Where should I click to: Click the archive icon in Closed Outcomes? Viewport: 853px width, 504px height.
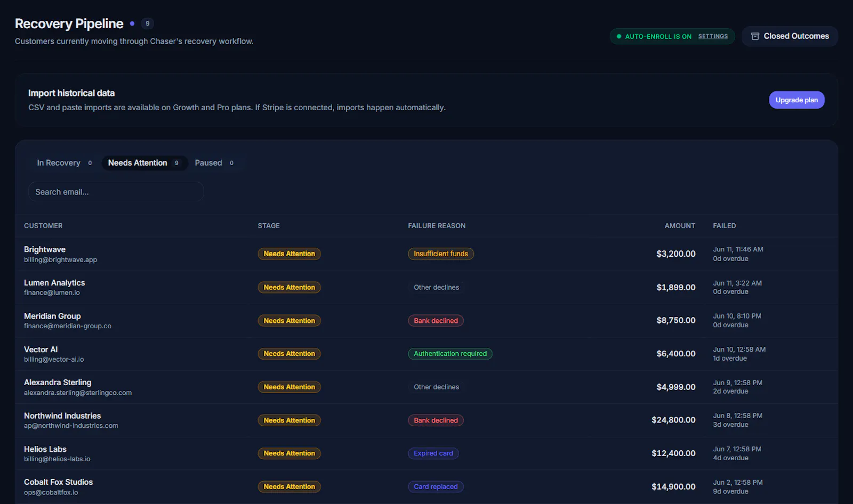pos(755,36)
